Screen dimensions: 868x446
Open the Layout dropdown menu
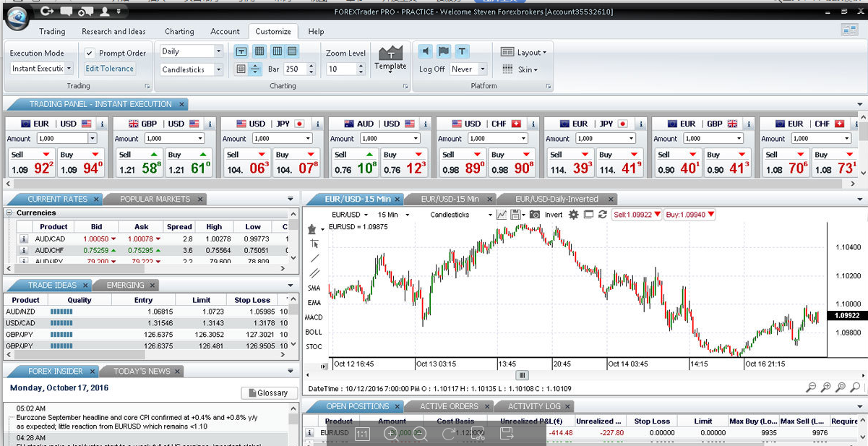point(524,52)
